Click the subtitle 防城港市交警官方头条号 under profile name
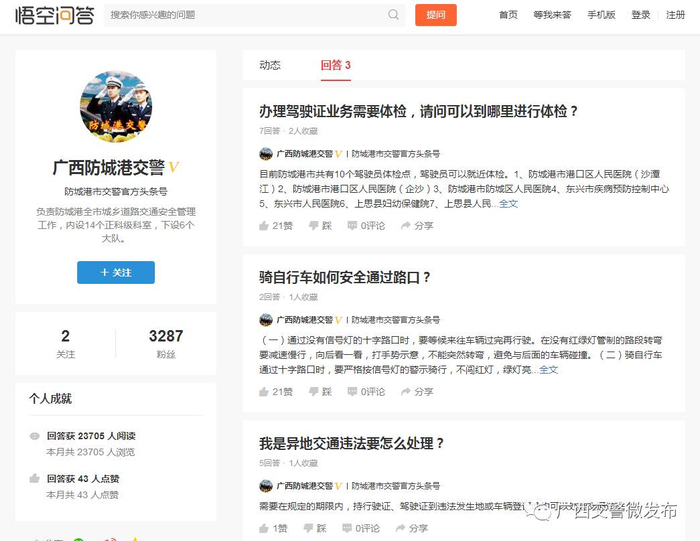 coord(116,191)
